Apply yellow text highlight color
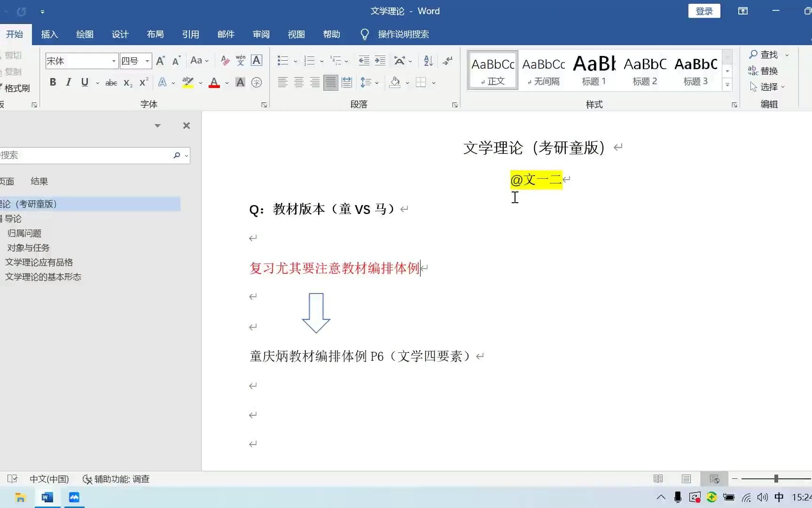812x508 pixels. point(188,82)
